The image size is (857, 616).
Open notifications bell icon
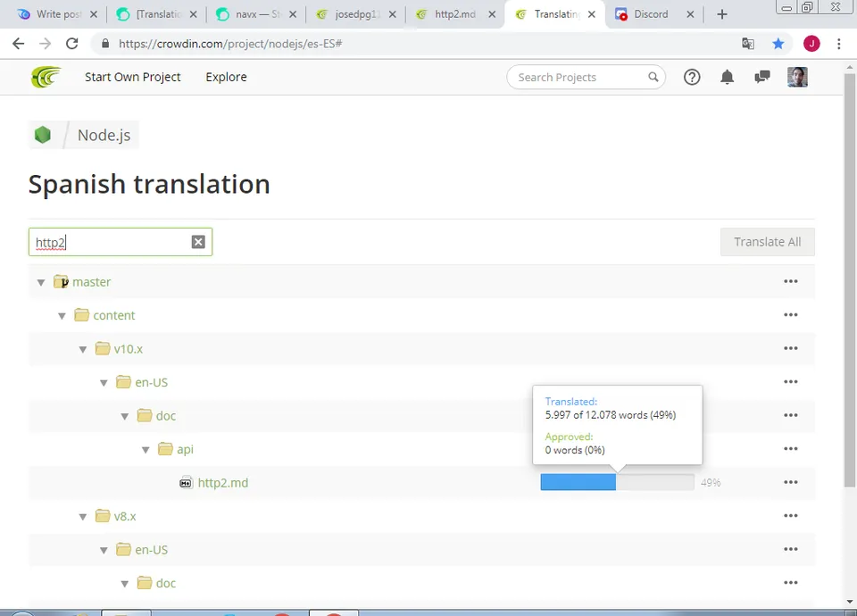point(727,77)
